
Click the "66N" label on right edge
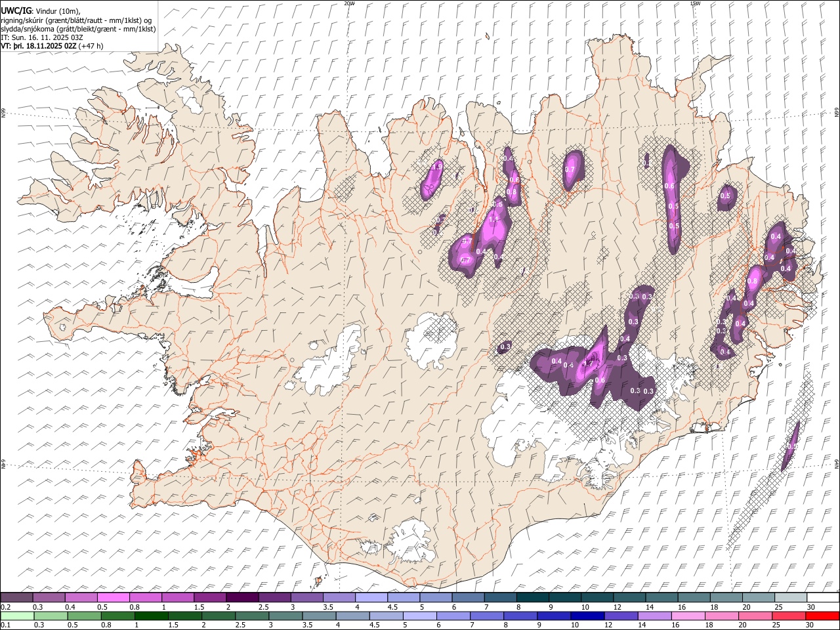click(x=837, y=114)
